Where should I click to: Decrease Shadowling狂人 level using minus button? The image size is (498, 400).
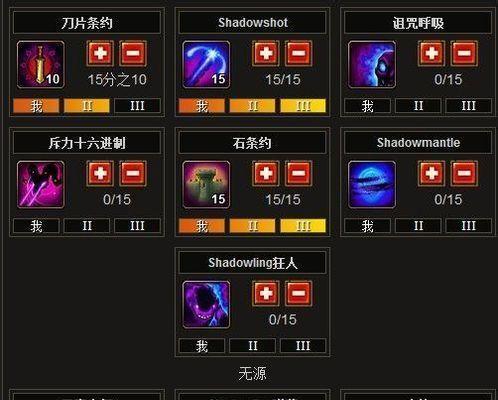tap(299, 293)
